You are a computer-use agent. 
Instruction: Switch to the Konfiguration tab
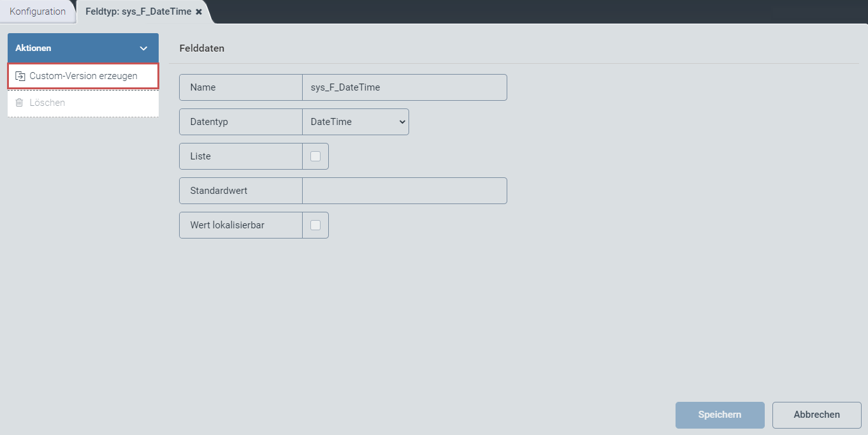point(38,11)
